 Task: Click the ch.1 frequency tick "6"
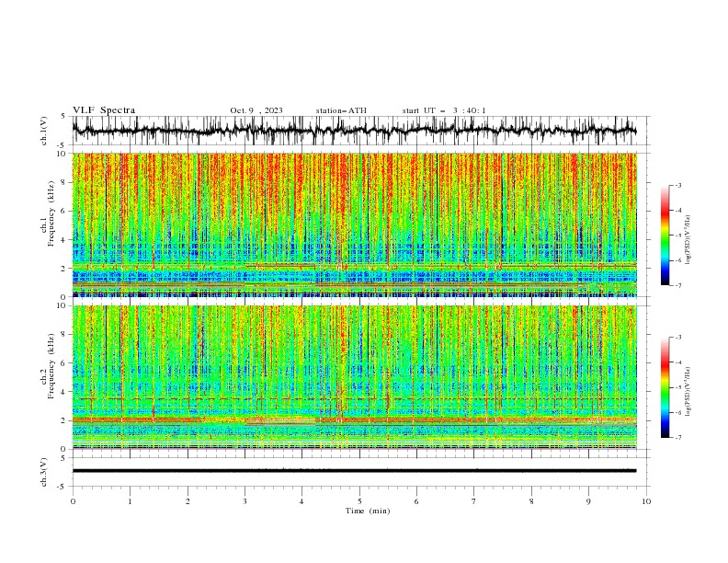pos(64,211)
